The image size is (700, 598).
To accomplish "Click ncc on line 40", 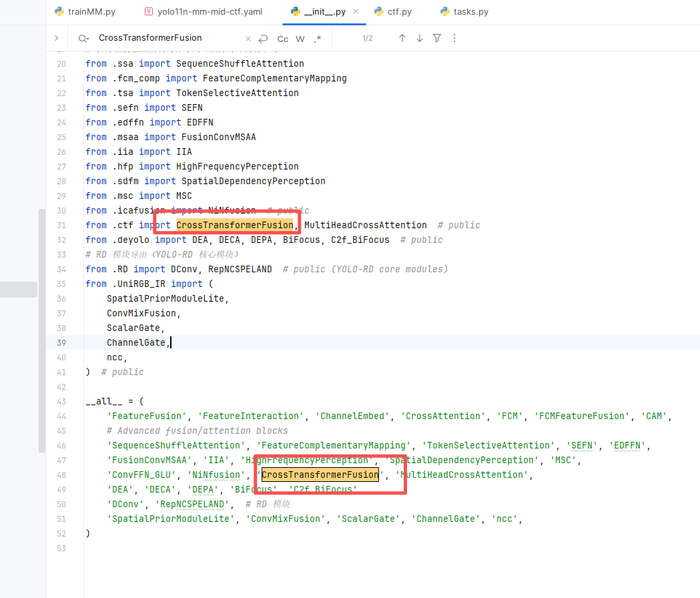I will pos(115,357).
